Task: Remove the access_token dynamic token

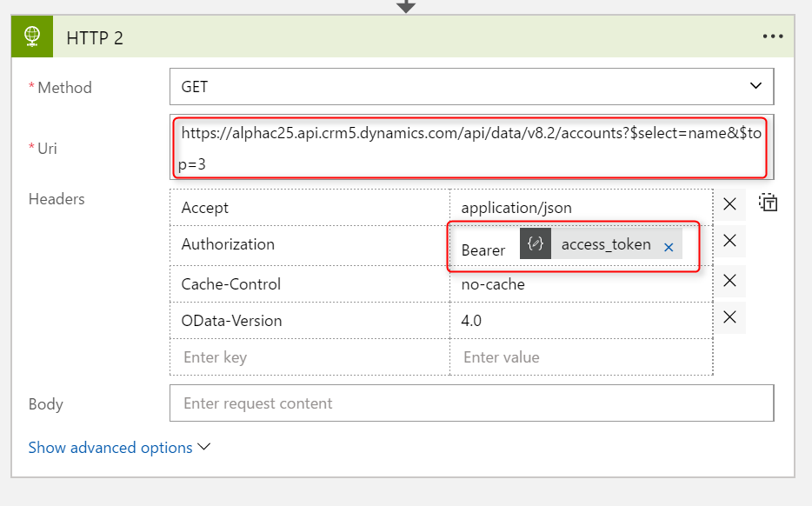Action: tap(669, 248)
